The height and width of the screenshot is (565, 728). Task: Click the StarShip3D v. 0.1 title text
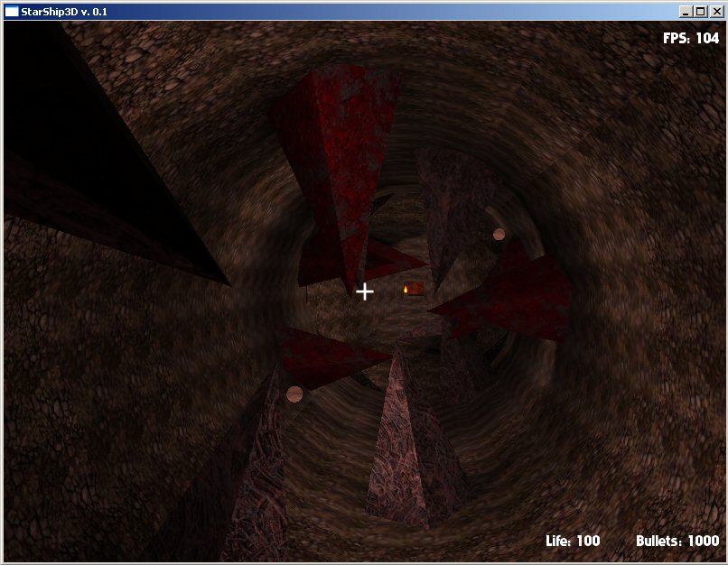pos(64,12)
